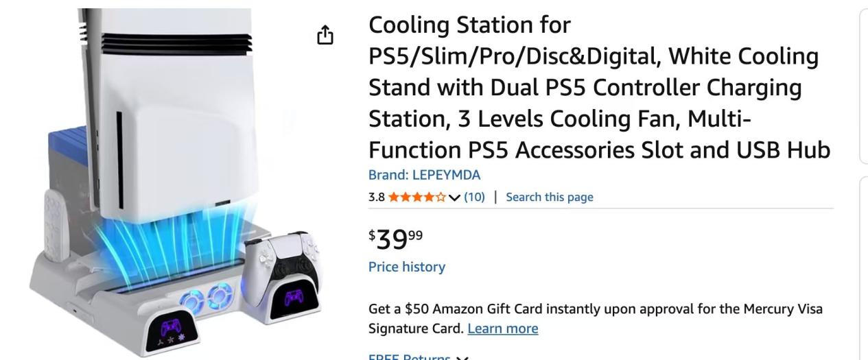Expand the rating breakdown chevron
Viewport: 868px width, 360px height.
click(454, 197)
